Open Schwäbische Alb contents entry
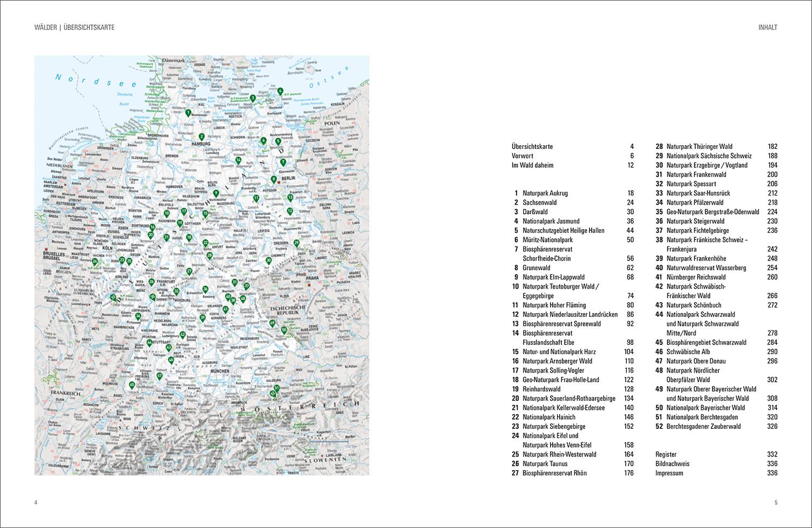 click(x=716, y=351)
